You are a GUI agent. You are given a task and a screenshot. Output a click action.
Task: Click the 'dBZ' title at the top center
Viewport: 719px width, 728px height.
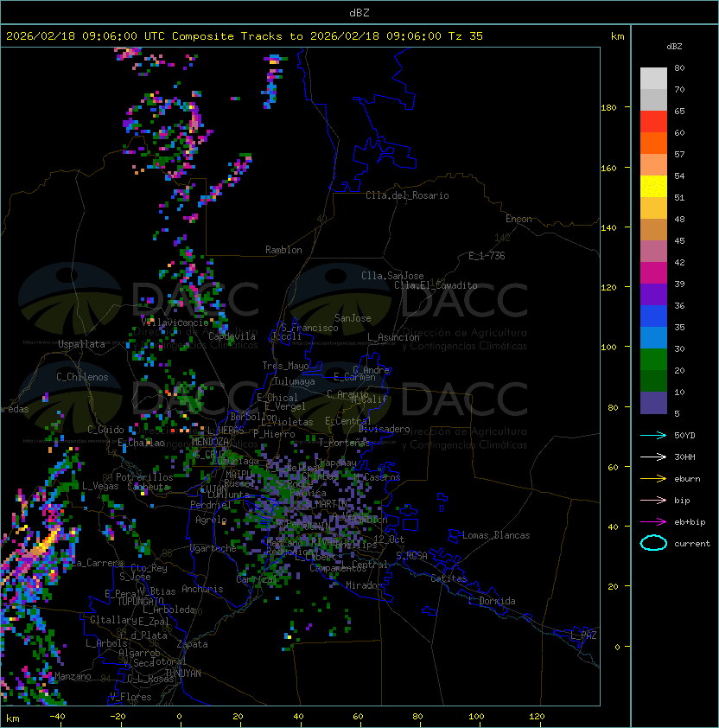pyautogui.click(x=359, y=13)
